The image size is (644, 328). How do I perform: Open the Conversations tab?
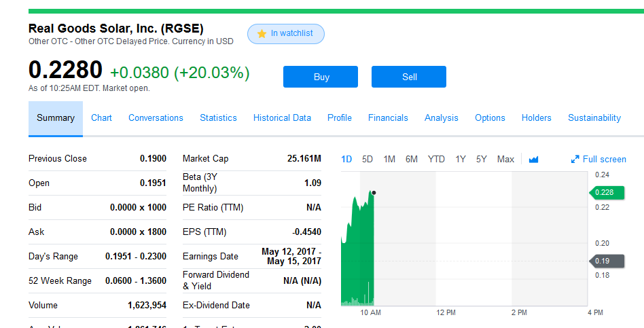click(156, 118)
